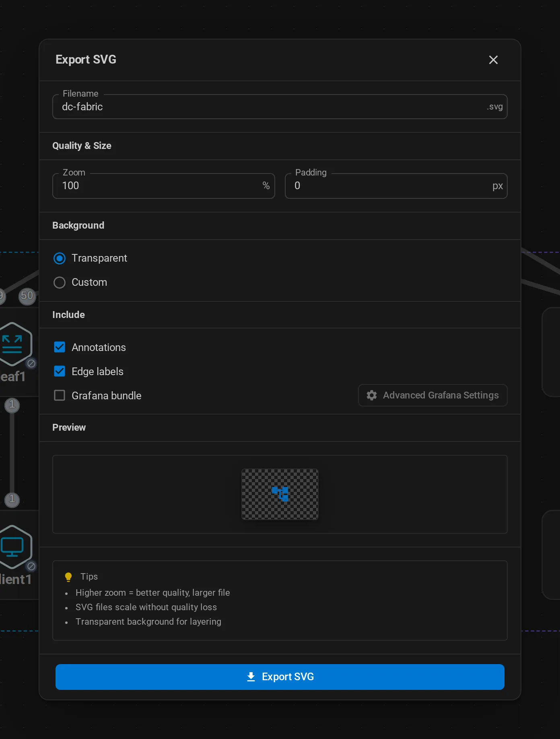Click the edge label badge 50
The image size is (560, 739).
27,296
